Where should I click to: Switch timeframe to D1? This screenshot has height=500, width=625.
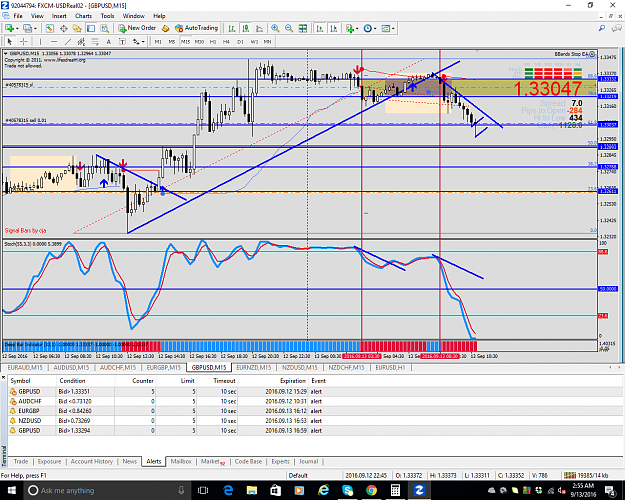click(240, 41)
